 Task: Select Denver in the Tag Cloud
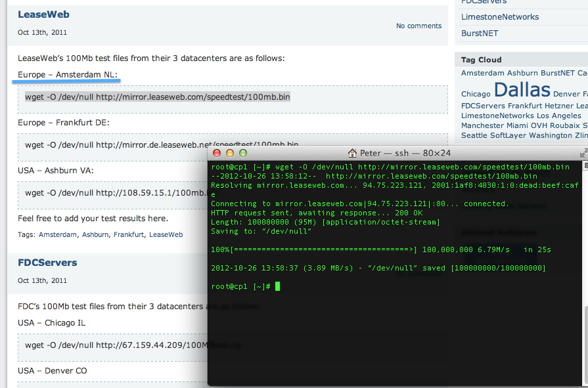pos(566,94)
